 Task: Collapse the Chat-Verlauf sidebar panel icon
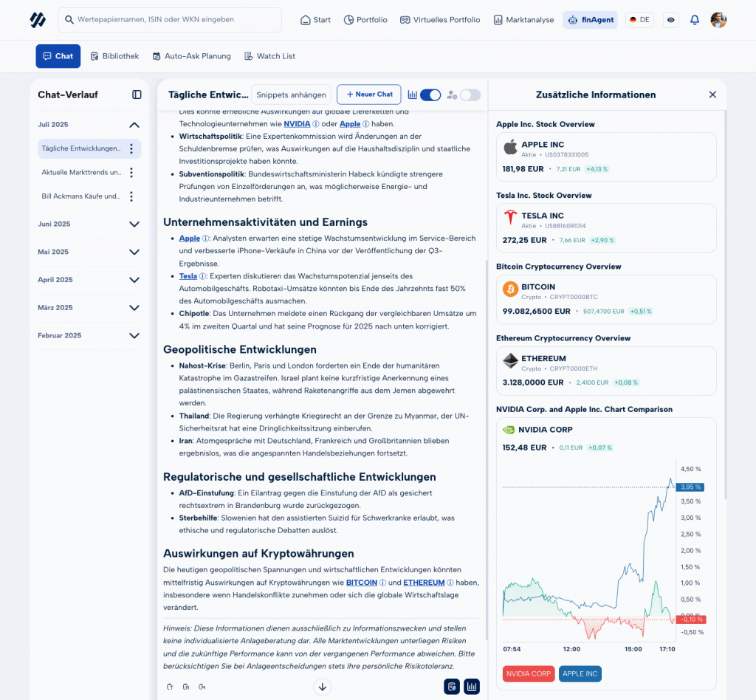click(x=137, y=95)
